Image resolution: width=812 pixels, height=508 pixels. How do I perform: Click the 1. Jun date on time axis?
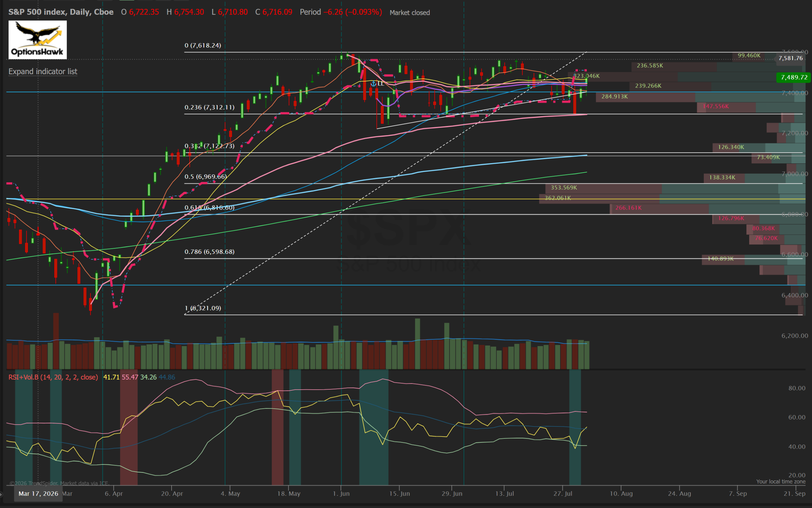pos(341,493)
